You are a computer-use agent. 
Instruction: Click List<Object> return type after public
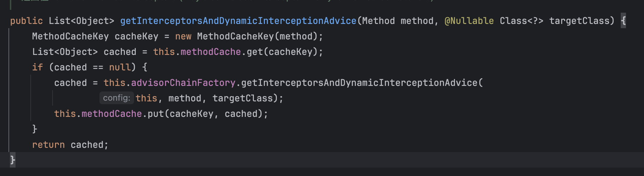coord(81,21)
